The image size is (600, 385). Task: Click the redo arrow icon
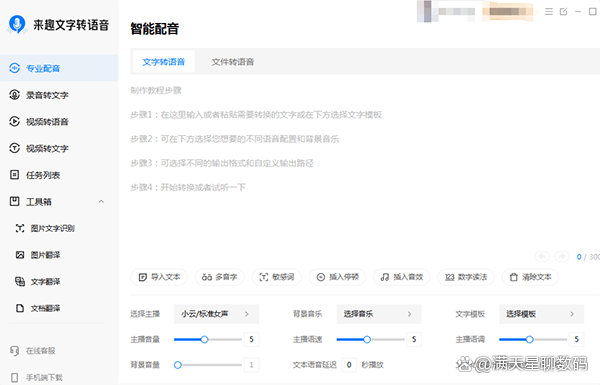[562, 256]
